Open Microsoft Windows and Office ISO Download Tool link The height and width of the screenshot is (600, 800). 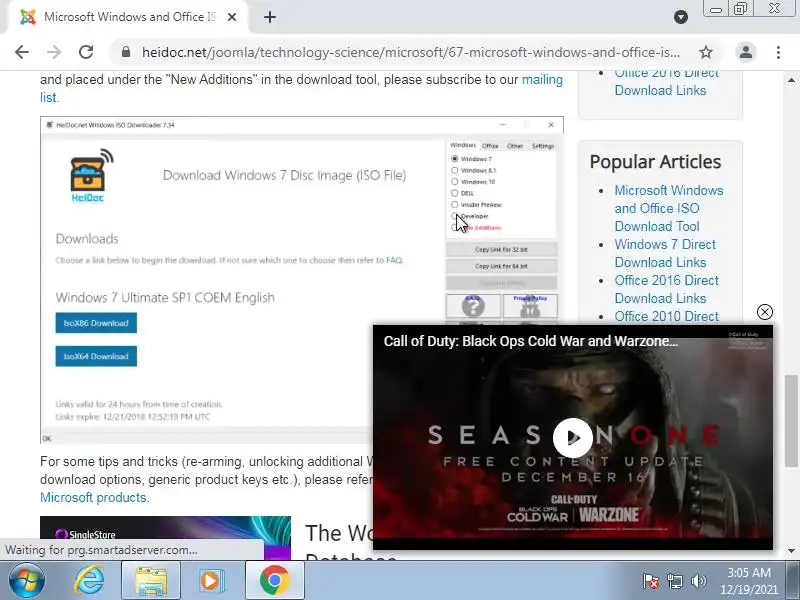[669, 208]
